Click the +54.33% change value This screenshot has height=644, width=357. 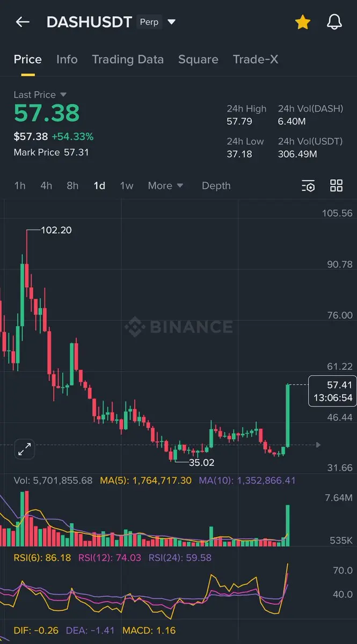pyautogui.click(x=72, y=137)
